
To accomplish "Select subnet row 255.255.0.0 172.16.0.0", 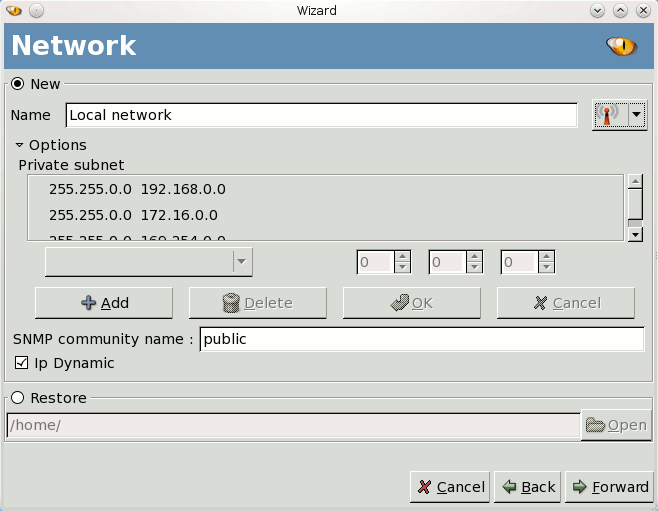I will 325,215.
